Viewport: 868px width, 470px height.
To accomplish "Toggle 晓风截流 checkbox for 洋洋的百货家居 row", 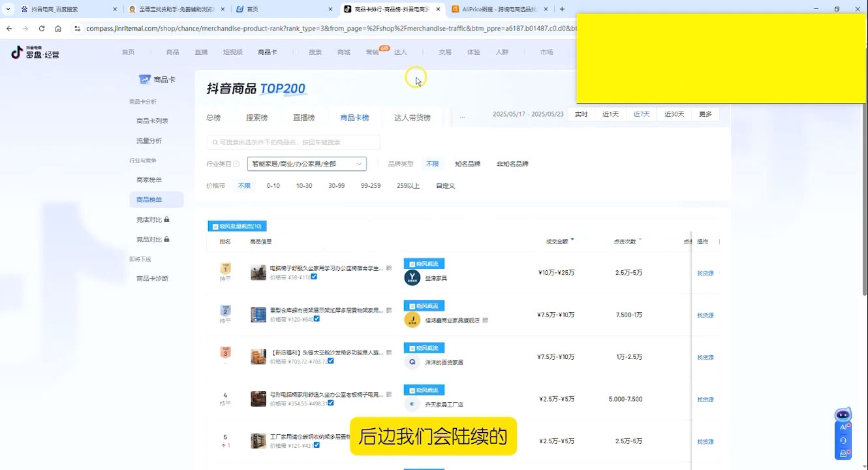I will point(411,348).
